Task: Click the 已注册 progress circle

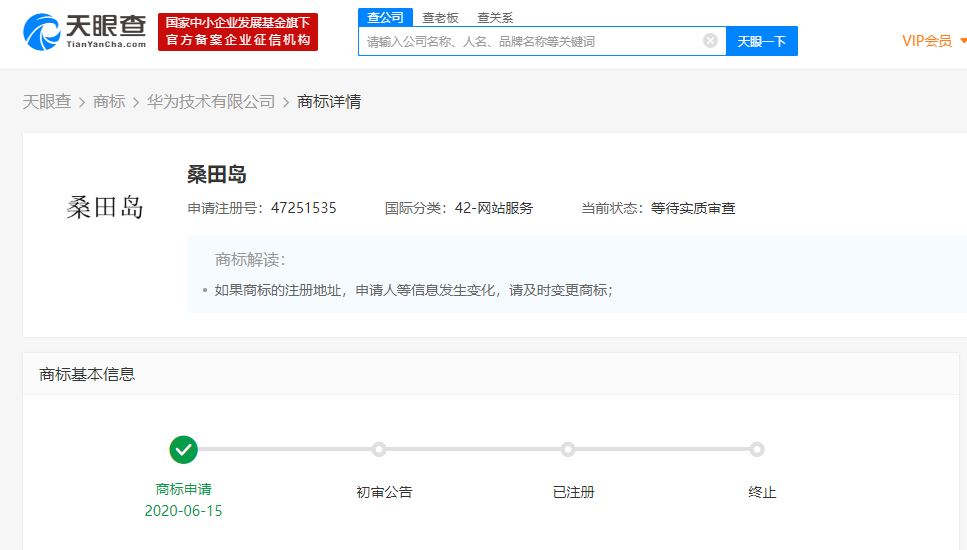Action: point(568,450)
